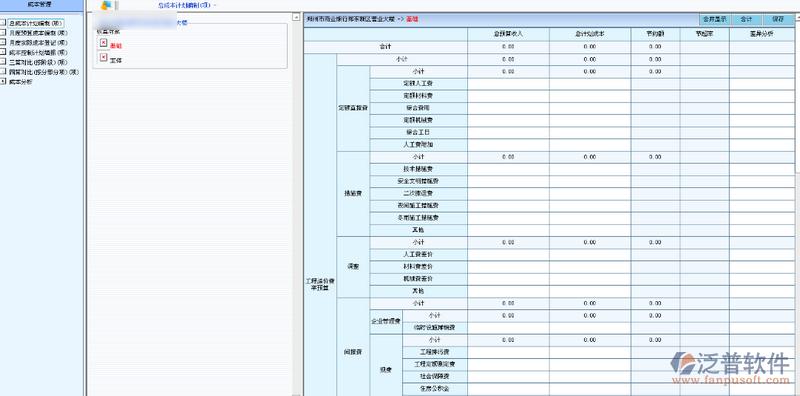
Task: Click the 夜间施工措施费 row label
Action: 418,206
